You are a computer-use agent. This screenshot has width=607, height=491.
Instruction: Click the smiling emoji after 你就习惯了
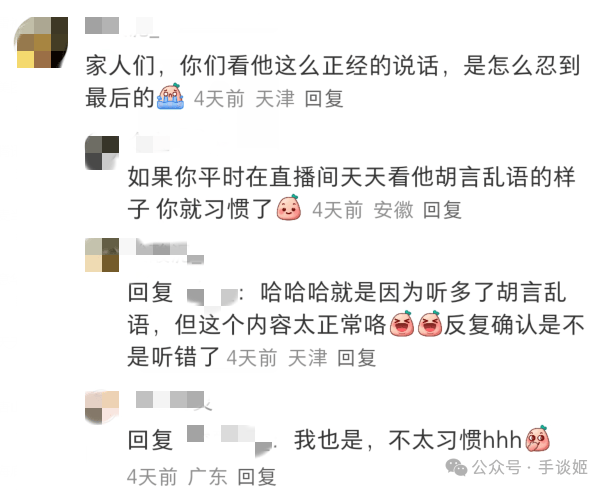point(289,208)
